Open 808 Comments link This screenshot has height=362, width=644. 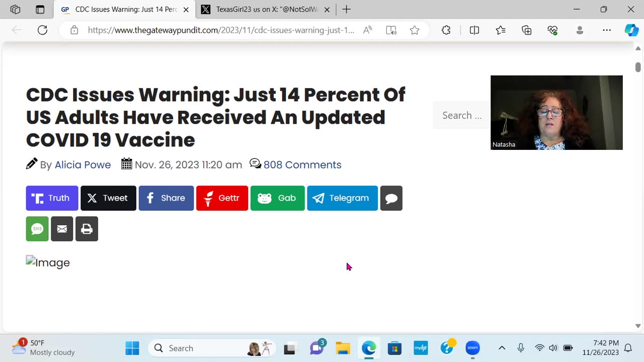(302, 165)
